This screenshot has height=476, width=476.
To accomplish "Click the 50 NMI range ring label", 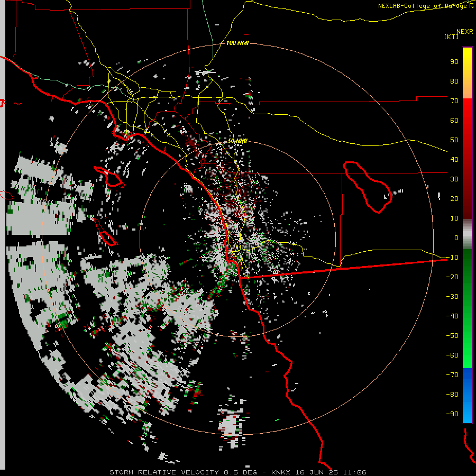I will pos(237,141).
